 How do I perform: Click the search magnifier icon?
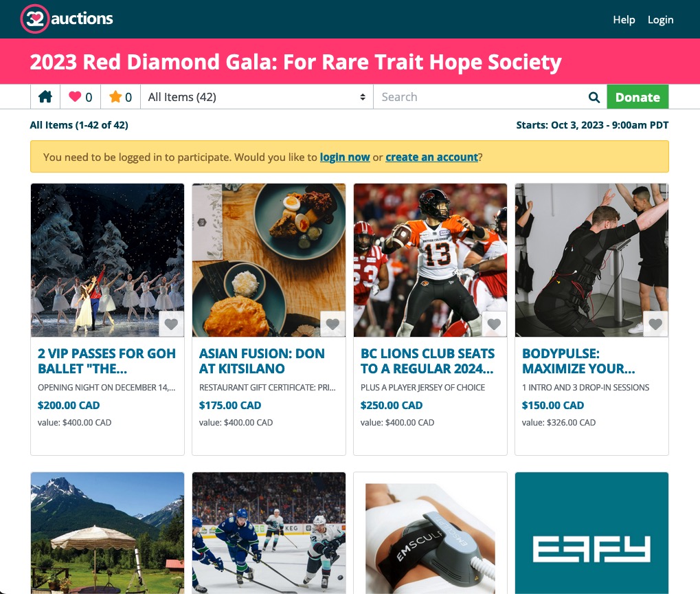[x=594, y=97]
